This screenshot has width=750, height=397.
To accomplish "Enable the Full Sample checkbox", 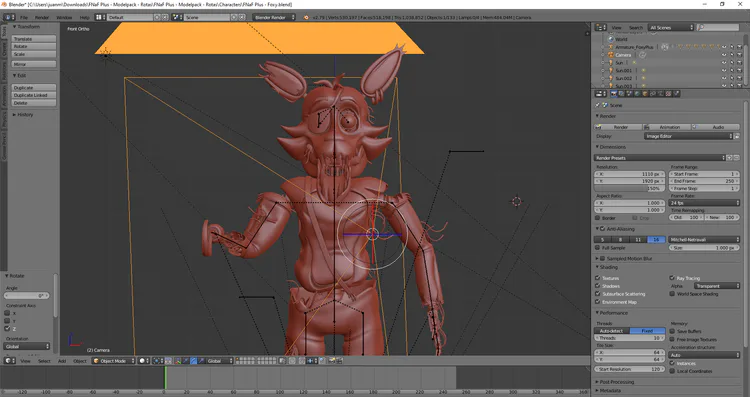I will [597, 248].
